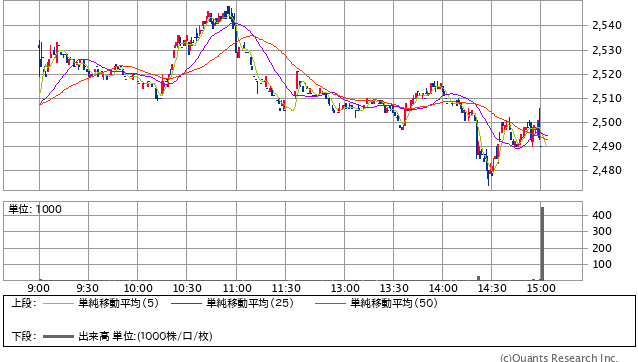The image size is (638, 362).
Task: Click the 単純移動平均(25) legend label
Action: click(x=250, y=303)
